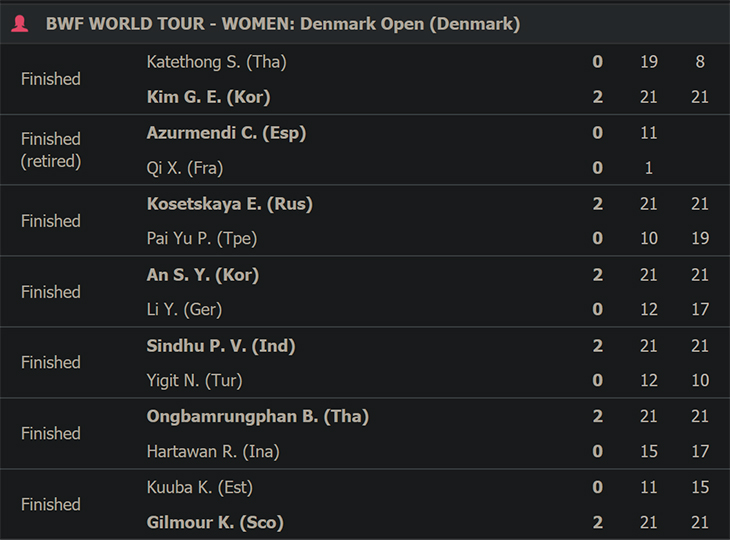Click Kosetskaya E. (Rus) name
The image size is (730, 540).
[x=230, y=204]
